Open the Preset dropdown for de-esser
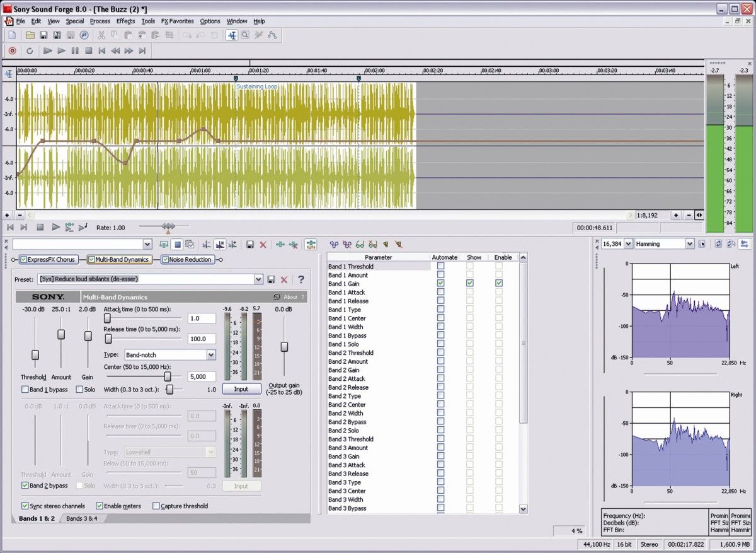756x553 pixels. pyautogui.click(x=258, y=279)
